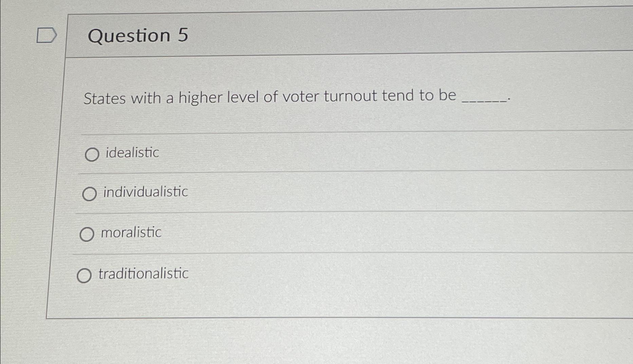Click the phrase "tend to be" in the prompt
Image resolution: width=633 pixels, height=364 pixels.
tap(419, 96)
